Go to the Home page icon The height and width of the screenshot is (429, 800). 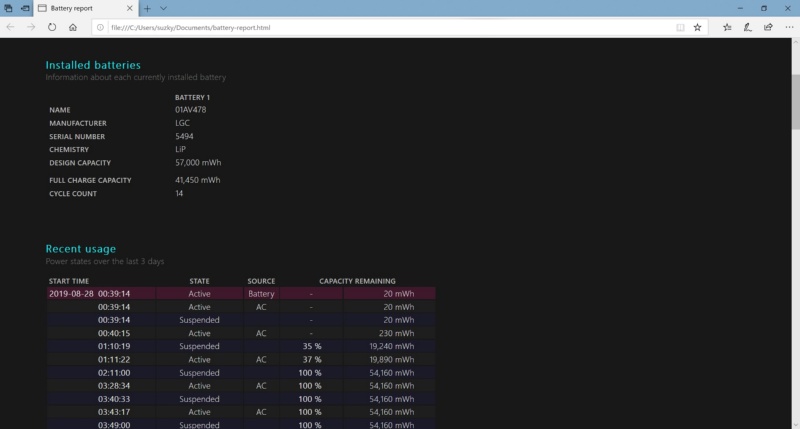pos(73,27)
